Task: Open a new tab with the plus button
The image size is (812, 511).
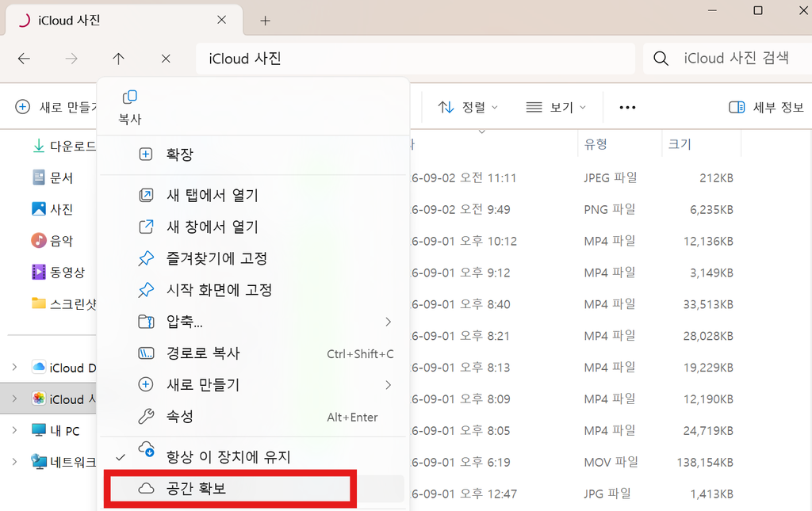Action: pyautogui.click(x=265, y=21)
